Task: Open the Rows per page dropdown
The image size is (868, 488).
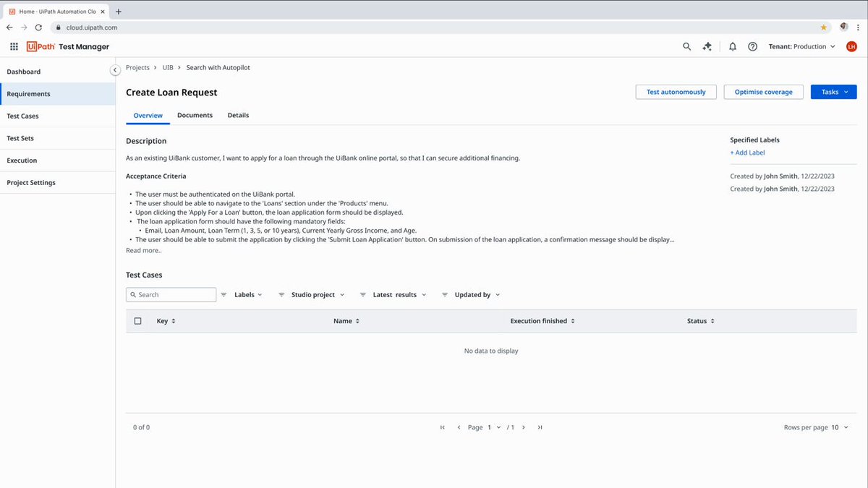Action: click(840, 427)
